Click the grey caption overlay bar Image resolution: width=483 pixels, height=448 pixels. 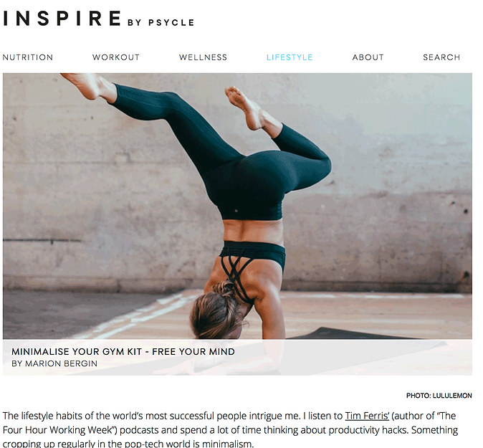point(237,358)
